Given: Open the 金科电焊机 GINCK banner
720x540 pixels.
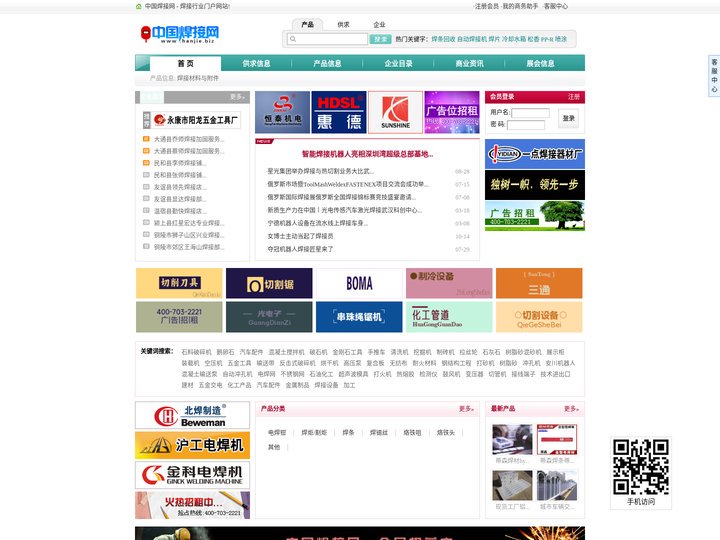Looking at the screenshot, I should point(192,475).
